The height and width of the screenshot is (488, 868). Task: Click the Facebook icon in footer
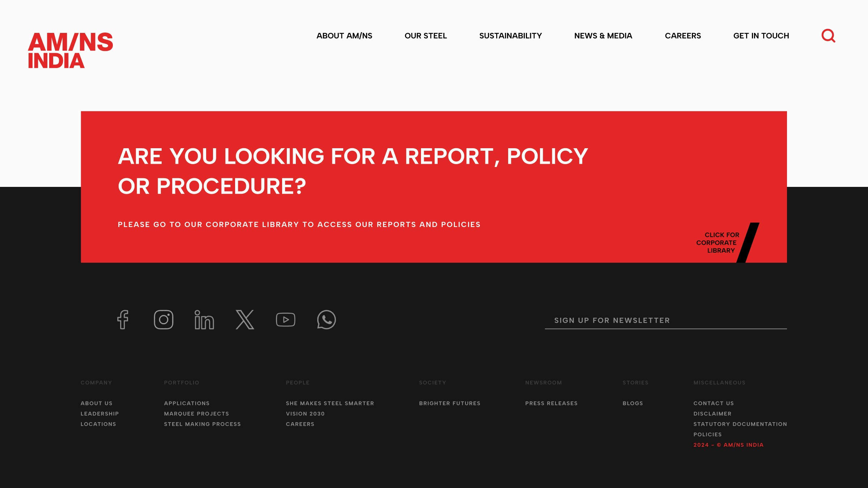(x=123, y=320)
